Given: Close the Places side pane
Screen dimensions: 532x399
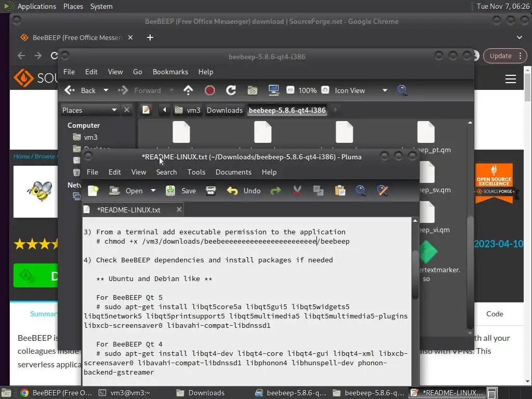Looking at the screenshot, I should [x=127, y=110].
